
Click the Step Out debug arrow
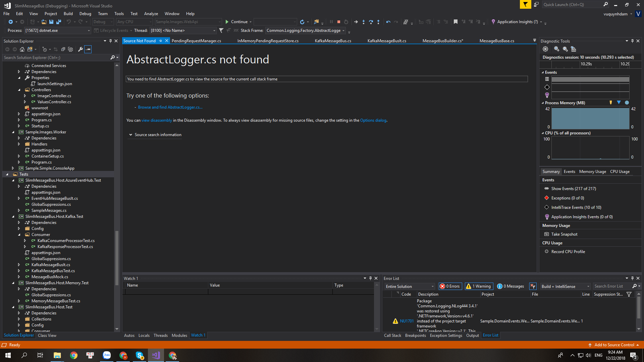pyautogui.click(x=378, y=22)
